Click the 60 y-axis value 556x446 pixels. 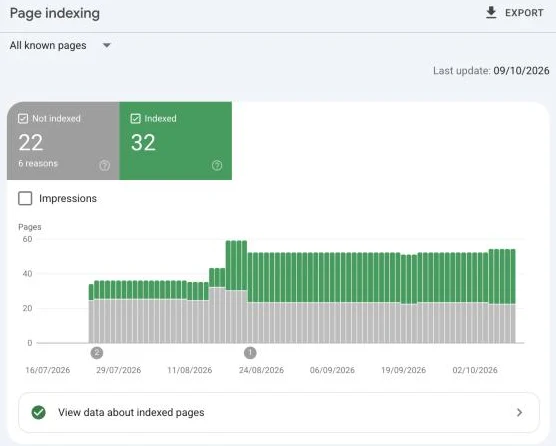click(x=27, y=239)
